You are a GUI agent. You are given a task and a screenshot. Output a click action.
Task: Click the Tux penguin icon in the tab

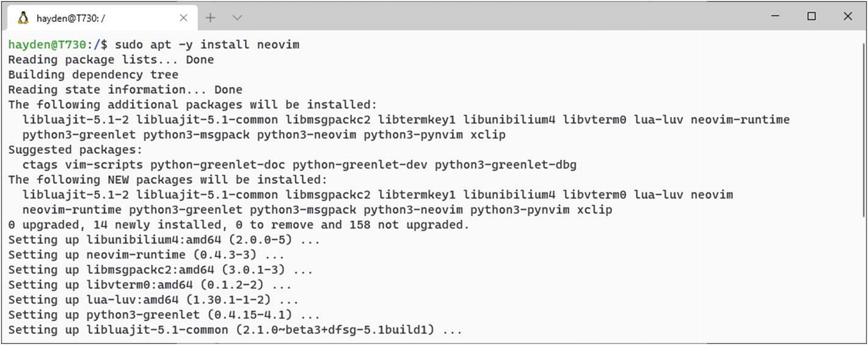click(23, 18)
